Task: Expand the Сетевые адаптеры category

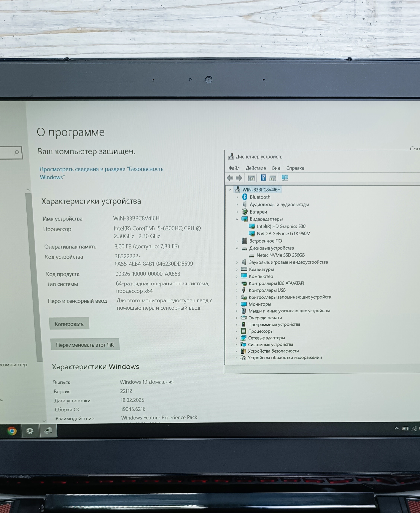Action: coord(236,338)
